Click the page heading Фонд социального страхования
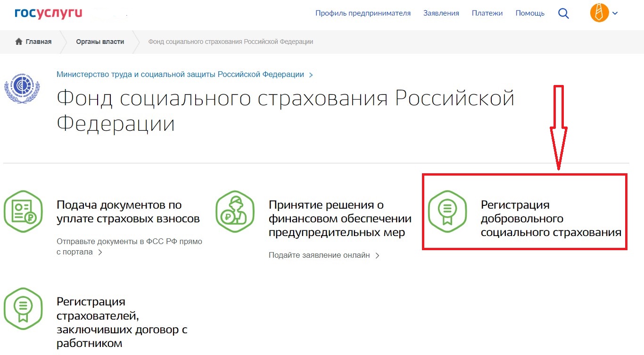Screen dimensions: 644x355 point(285,111)
